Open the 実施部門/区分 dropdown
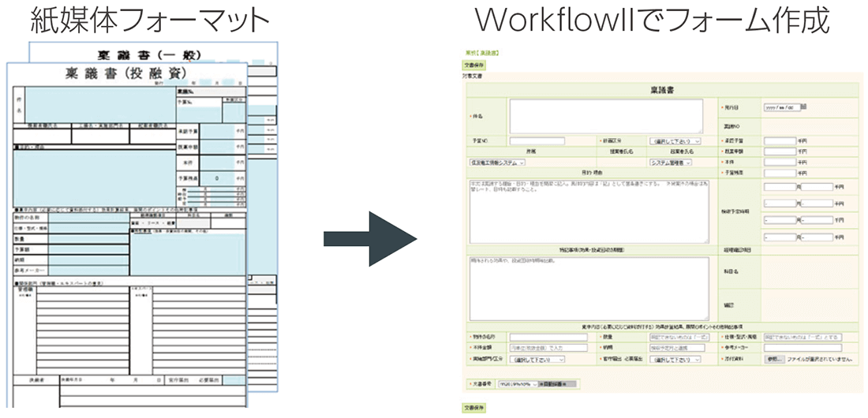The image size is (868, 418). pos(537,360)
